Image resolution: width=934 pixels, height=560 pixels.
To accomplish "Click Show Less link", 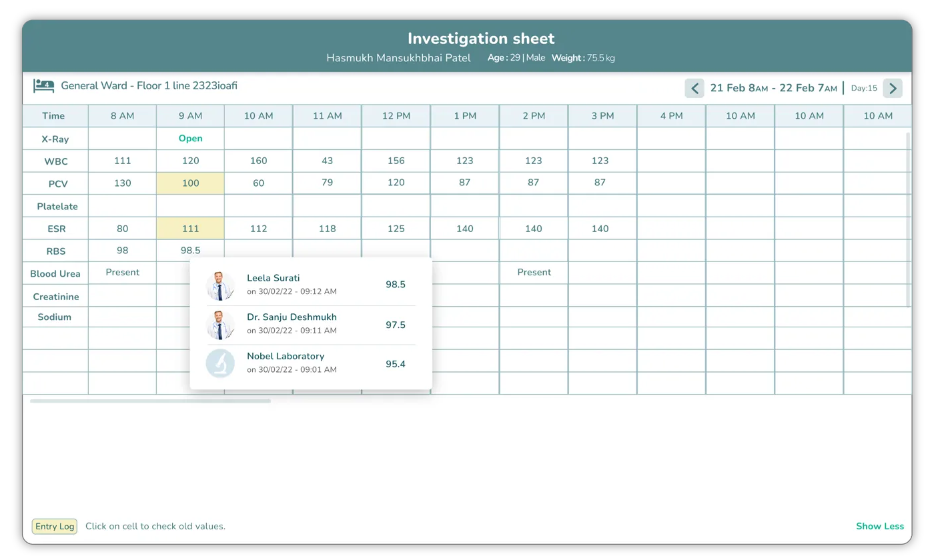I will pyautogui.click(x=880, y=526).
